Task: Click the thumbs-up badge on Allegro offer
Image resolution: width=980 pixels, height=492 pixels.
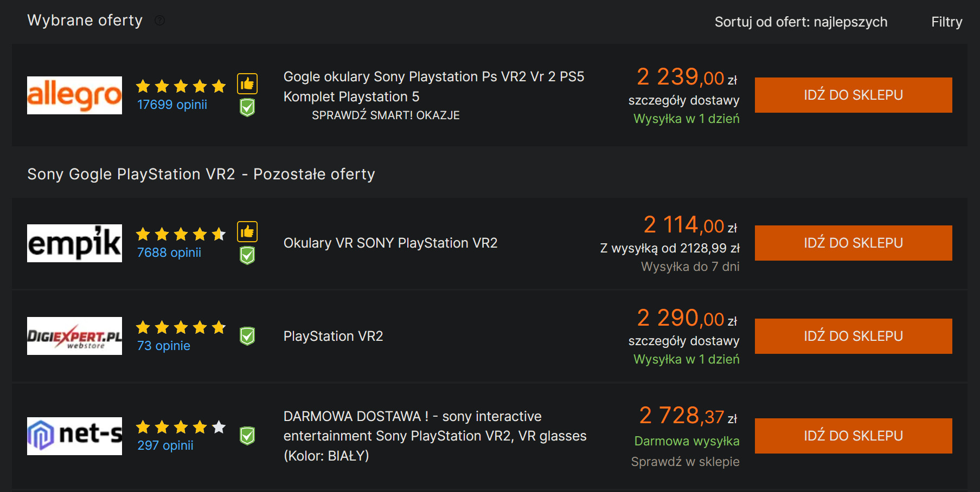Action: [247, 84]
